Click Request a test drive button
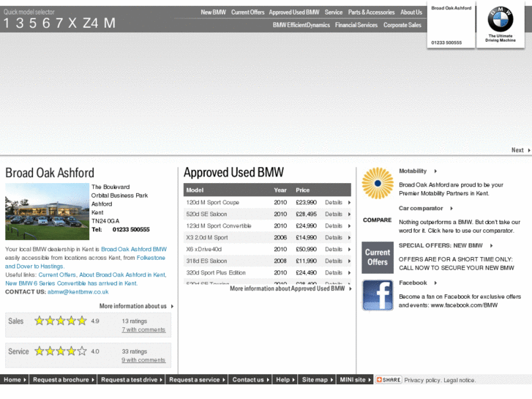The height and width of the screenshot is (399, 532). [x=131, y=380]
